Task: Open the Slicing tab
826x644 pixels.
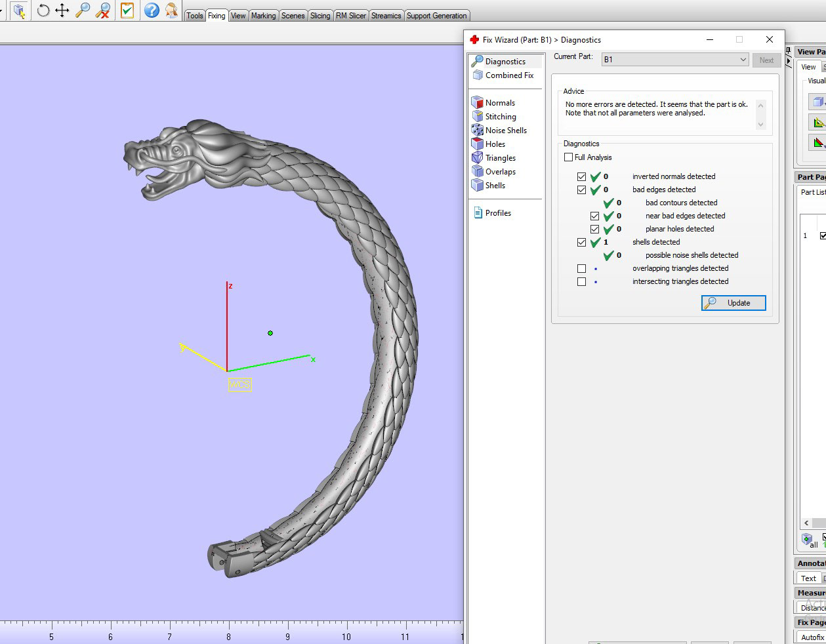Action: 320,16
